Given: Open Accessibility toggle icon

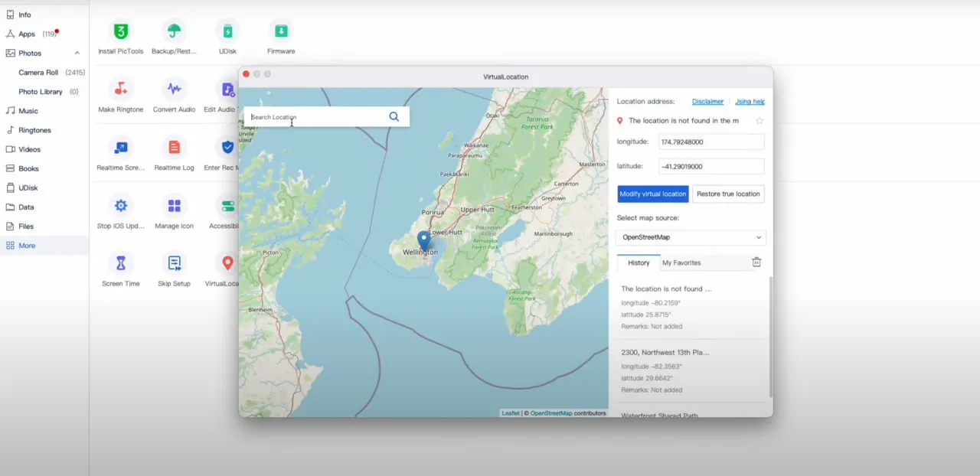Looking at the screenshot, I should 227,206.
